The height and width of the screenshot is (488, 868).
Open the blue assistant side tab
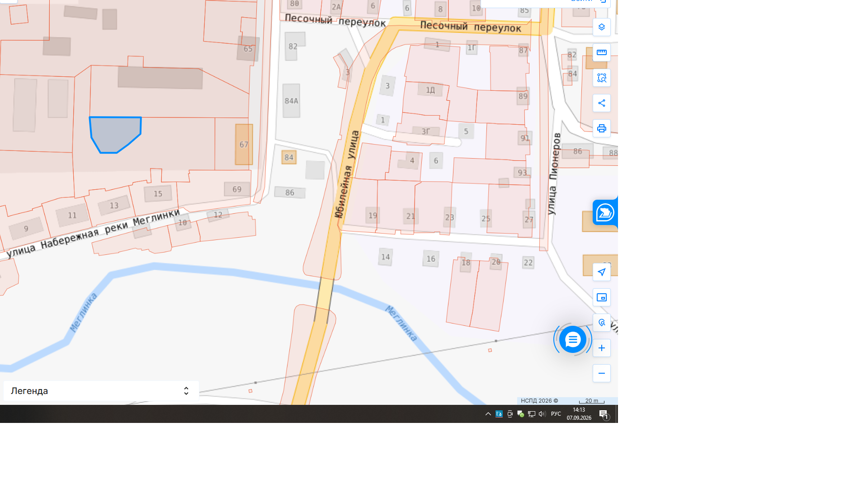pyautogui.click(x=605, y=212)
